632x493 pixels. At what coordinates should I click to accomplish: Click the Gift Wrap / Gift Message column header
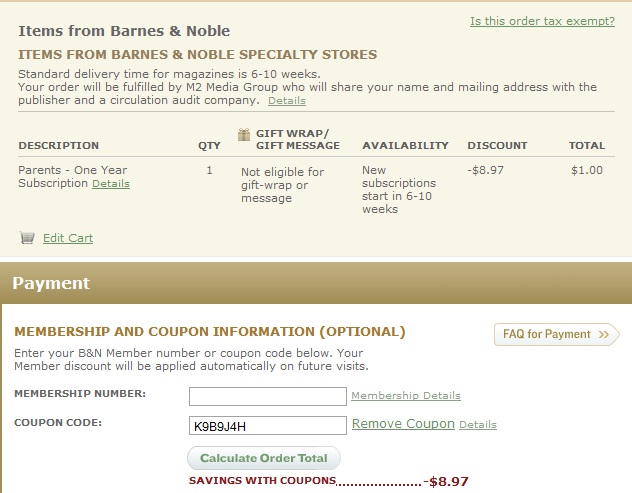(297, 139)
